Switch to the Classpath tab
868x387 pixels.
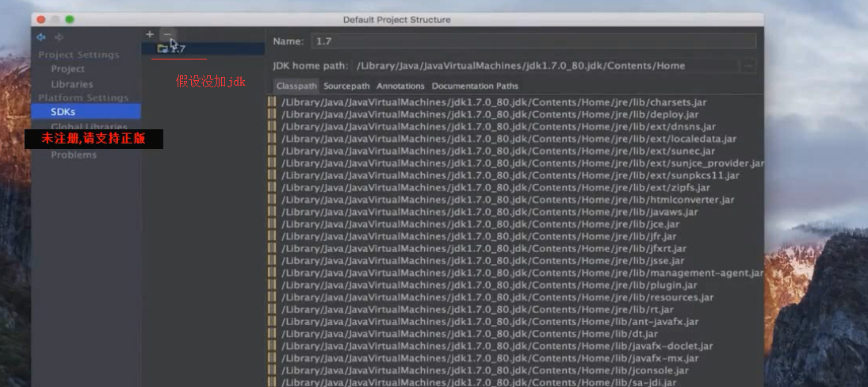coord(296,86)
